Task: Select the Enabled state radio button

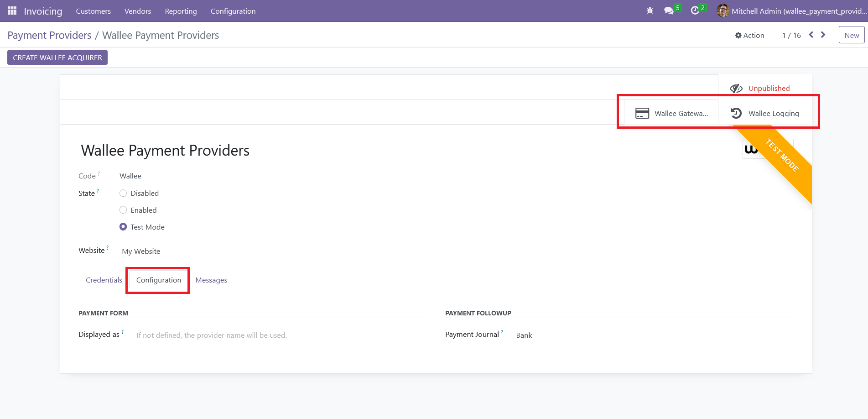Action: click(x=123, y=210)
